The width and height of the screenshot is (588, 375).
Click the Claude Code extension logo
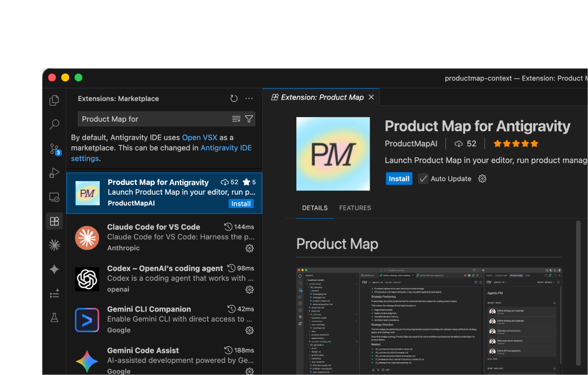87,238
